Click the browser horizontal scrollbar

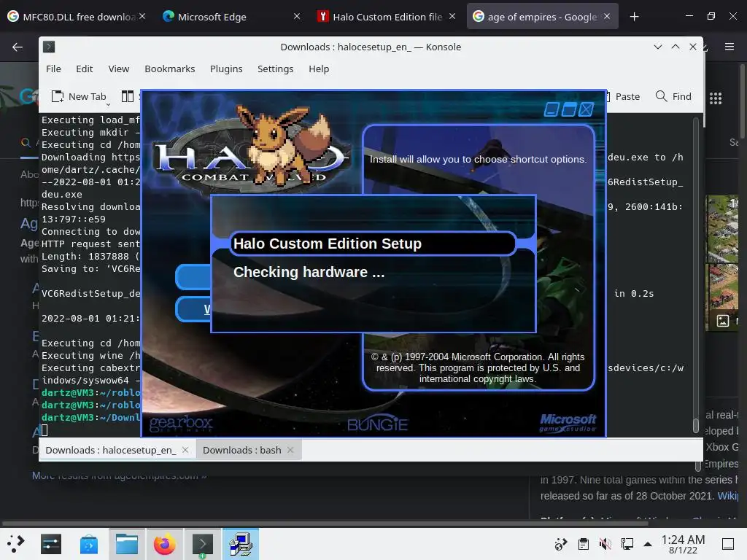(324, 524)
